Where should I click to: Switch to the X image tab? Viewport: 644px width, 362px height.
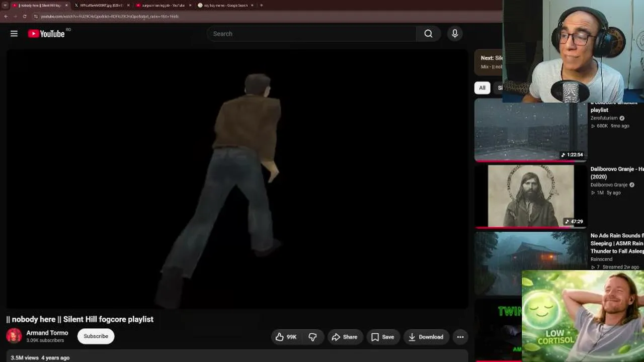pyautogui.click(x=102, y=5)
